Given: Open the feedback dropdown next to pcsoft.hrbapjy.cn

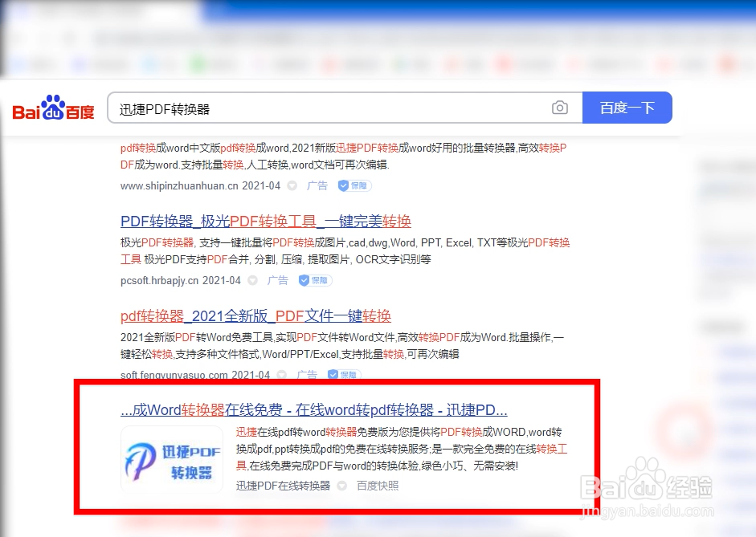Looking at the screenshot, I should (x=250, y=280).
